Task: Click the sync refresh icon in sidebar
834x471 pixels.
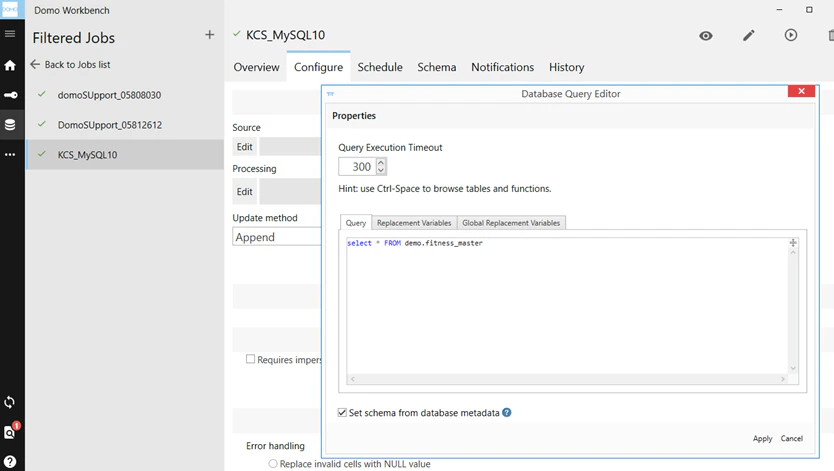Action: [x=10, y=402]
